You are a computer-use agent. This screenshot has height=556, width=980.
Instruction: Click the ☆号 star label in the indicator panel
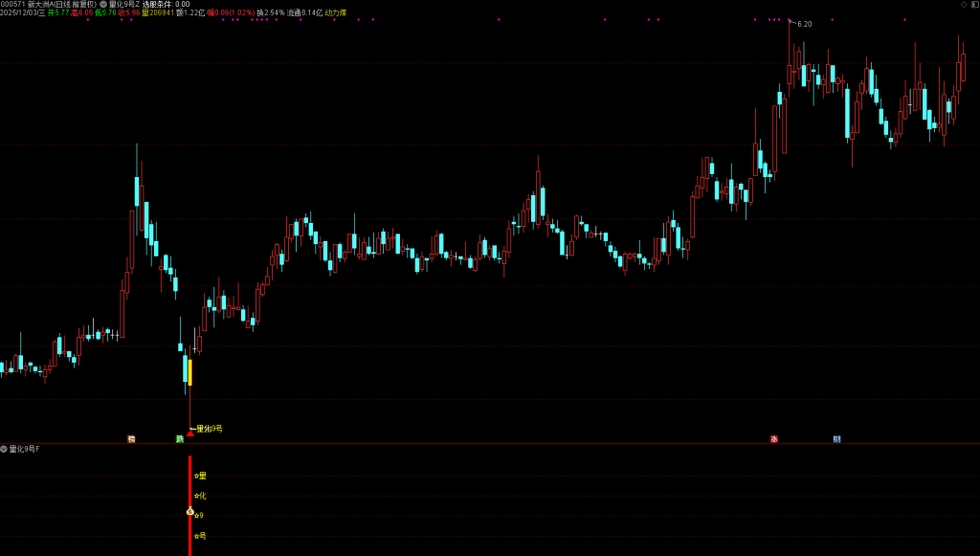[200, 536]
